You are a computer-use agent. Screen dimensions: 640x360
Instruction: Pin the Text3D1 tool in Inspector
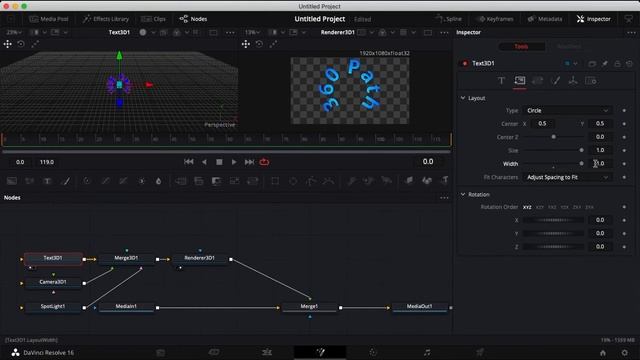point(604,64)
